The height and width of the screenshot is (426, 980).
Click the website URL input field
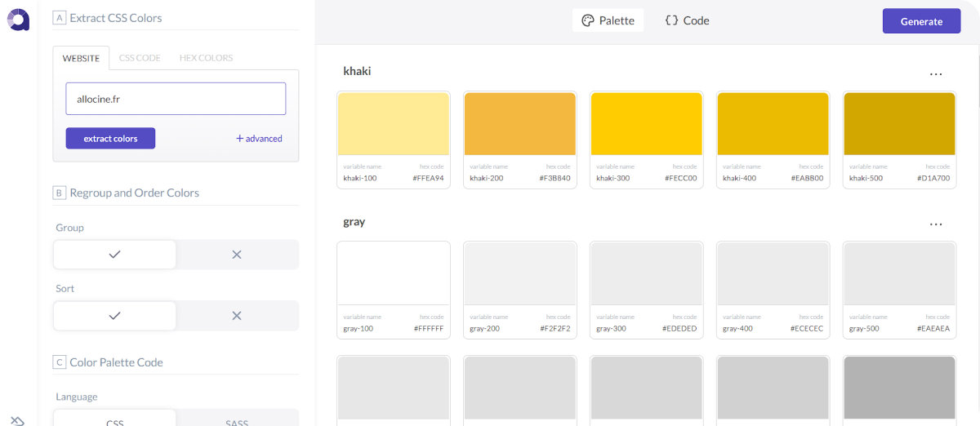(x=176, y=99)
